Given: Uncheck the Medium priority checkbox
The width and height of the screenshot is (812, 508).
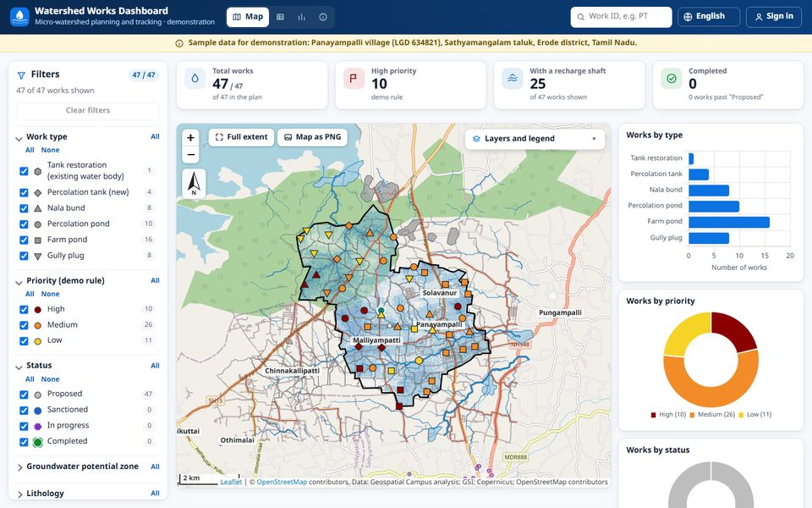Looking at the screenshot, I should [24, 325].
